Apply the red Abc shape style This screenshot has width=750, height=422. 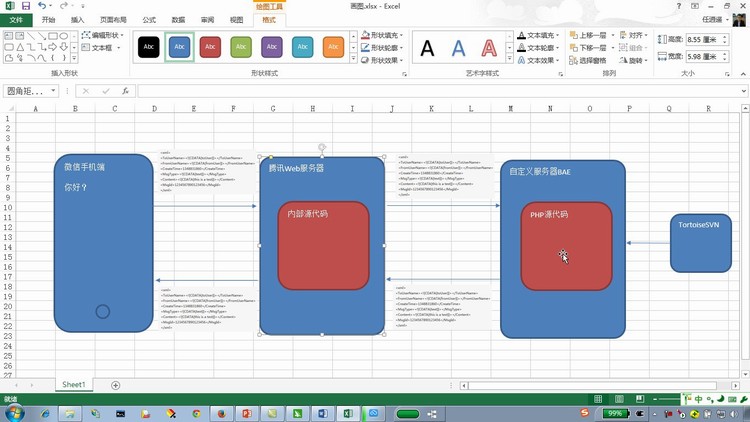click(x=210, y=47)
